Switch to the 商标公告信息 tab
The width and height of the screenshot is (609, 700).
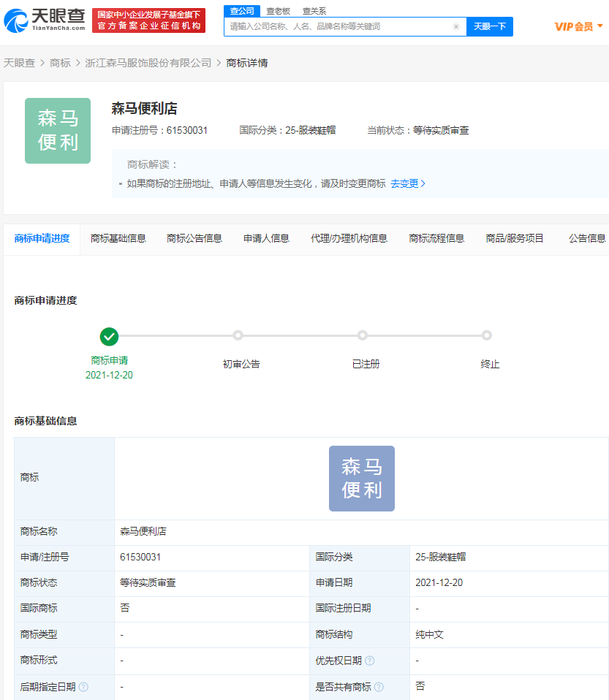tap(194, 239)
